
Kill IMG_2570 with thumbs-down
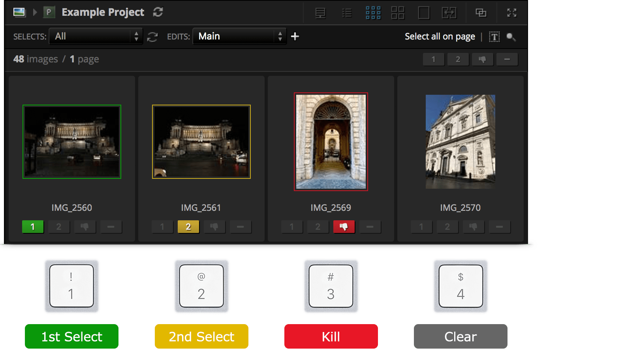coord(474,227)
